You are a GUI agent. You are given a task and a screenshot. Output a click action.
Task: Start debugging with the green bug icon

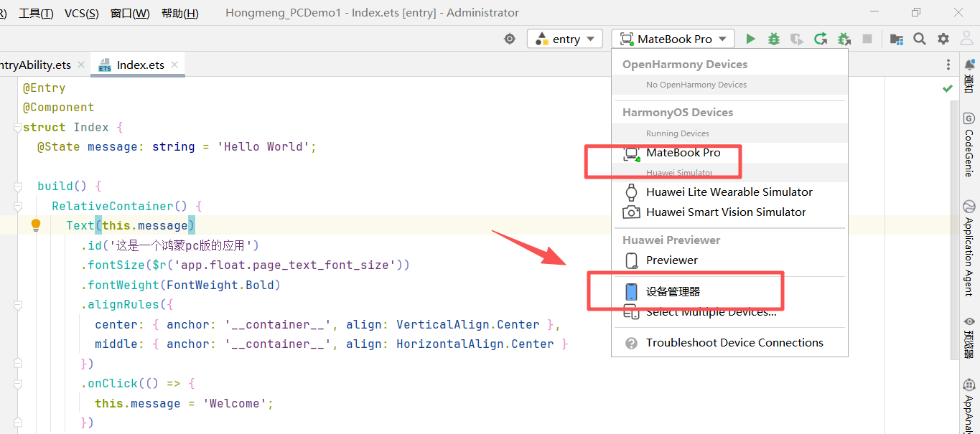[x=773, y=39]
